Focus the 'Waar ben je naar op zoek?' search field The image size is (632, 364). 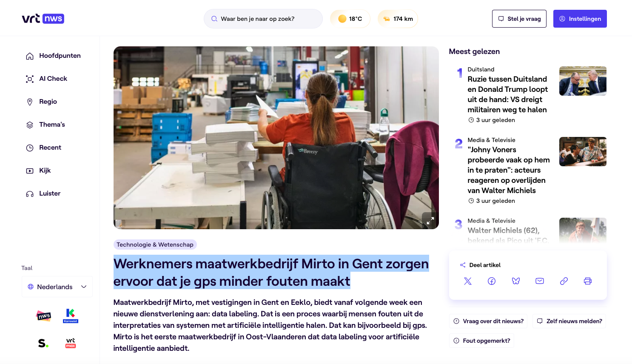pyautogui.click(x=263, y=19)
